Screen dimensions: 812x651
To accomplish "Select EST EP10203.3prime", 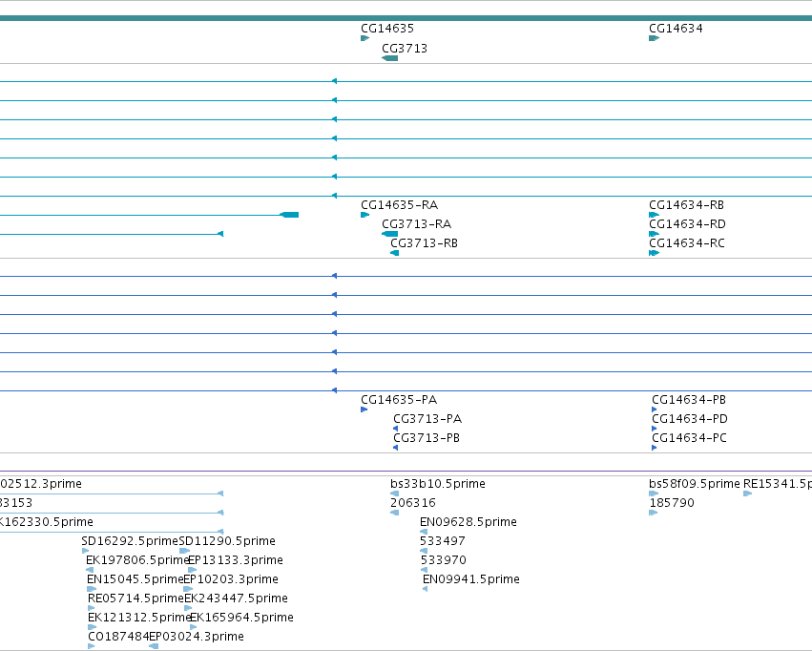I will pos(231,579).
